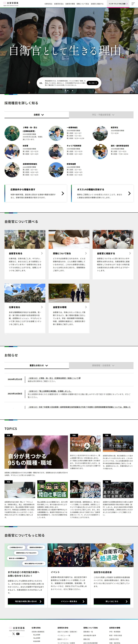The height and width of the screenshot is (644, 138).
Task: Open the Rikuji& topic image
Action: click(x=85, y=444)
